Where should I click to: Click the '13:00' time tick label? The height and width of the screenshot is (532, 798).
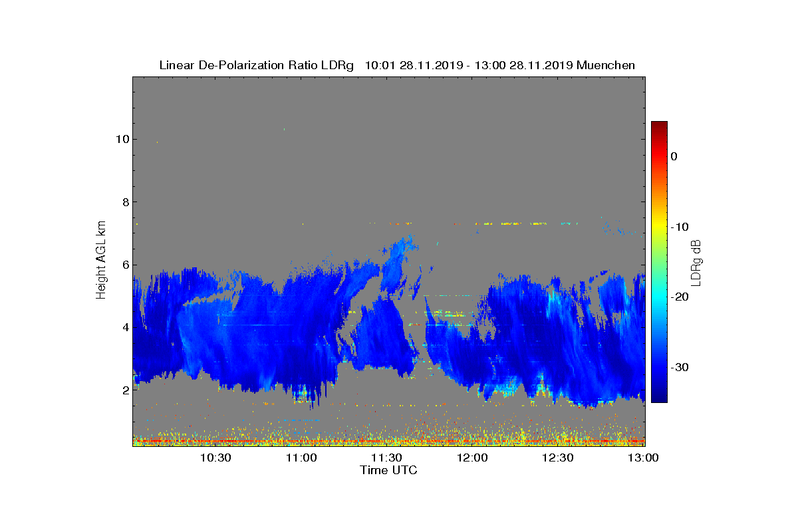pyautogui.click(x=643, y=458)
